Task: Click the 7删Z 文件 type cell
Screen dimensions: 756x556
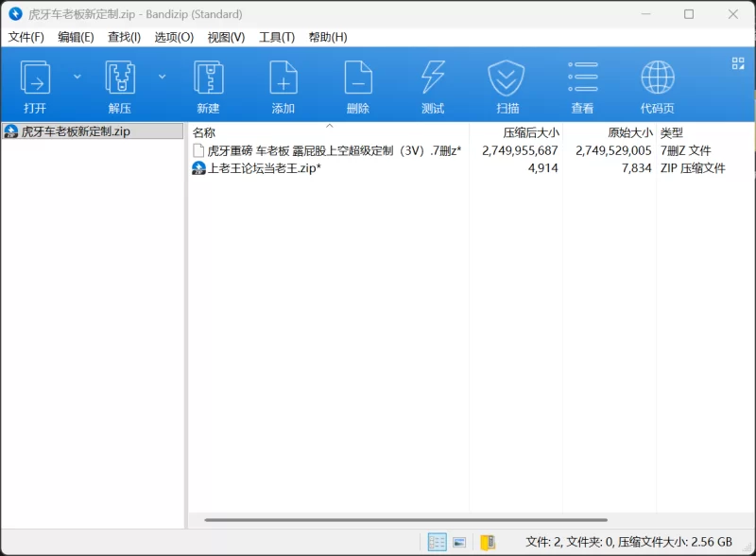Action: [x=686, y=150]
